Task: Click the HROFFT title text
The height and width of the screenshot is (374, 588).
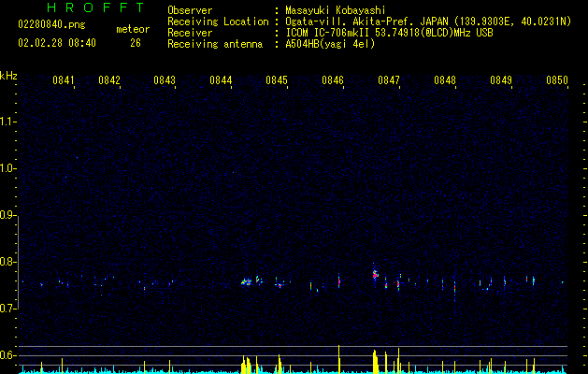Action: tap(96, 7)
